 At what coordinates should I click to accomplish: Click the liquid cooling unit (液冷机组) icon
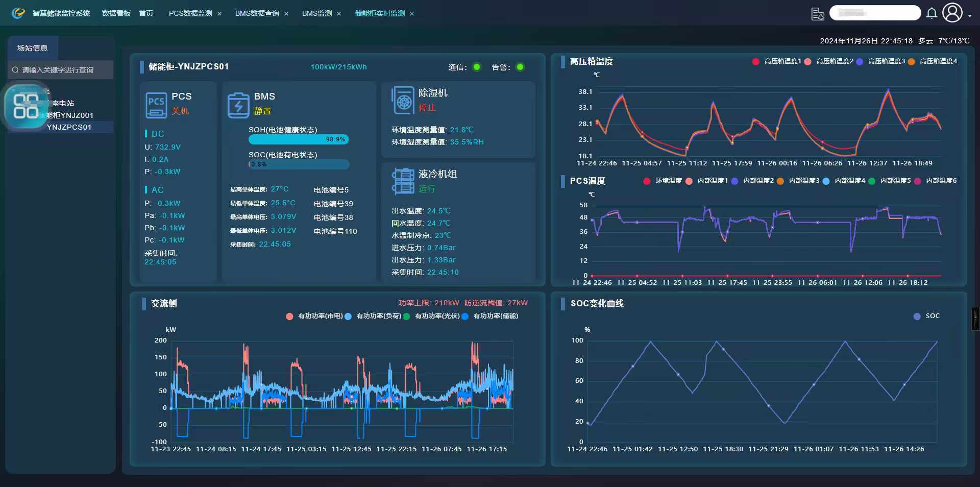click(x=403, y=181)
